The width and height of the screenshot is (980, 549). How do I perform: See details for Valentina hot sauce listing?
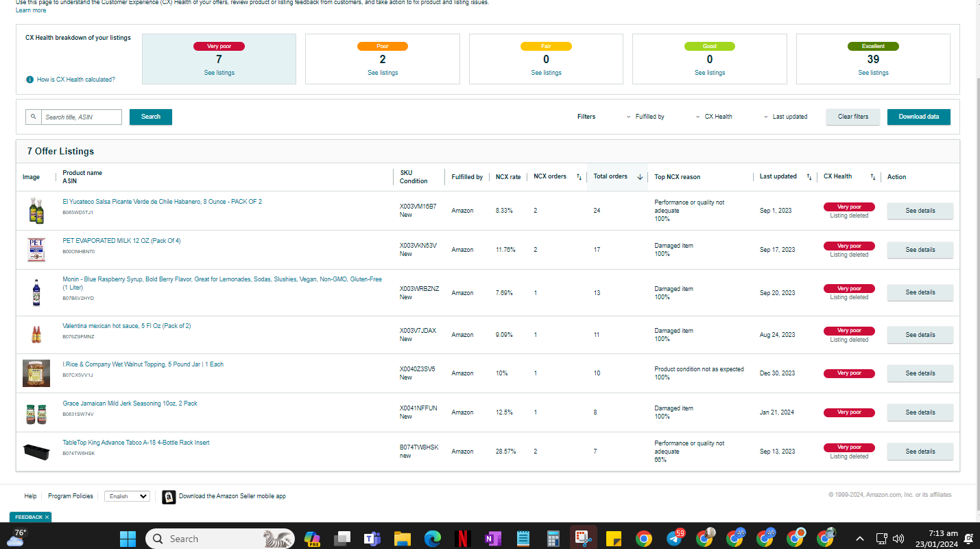(920, 335)
